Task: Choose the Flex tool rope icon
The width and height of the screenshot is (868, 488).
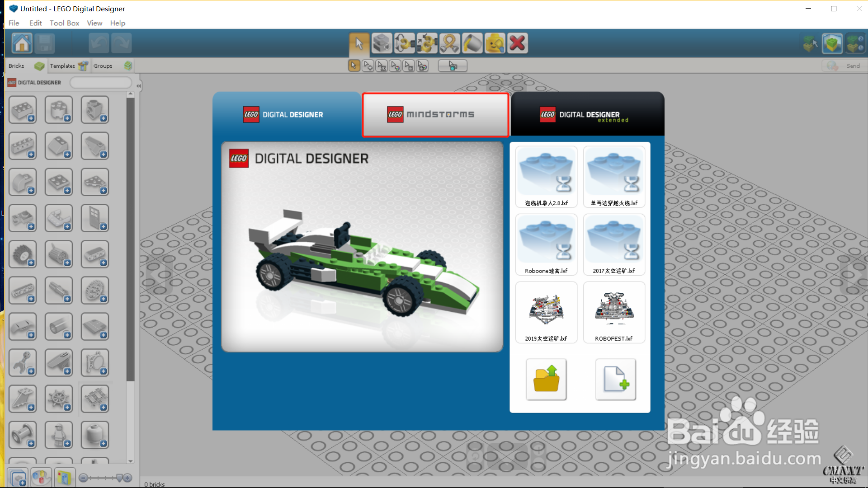Action: pyautogui.click(x=449, y=44)
